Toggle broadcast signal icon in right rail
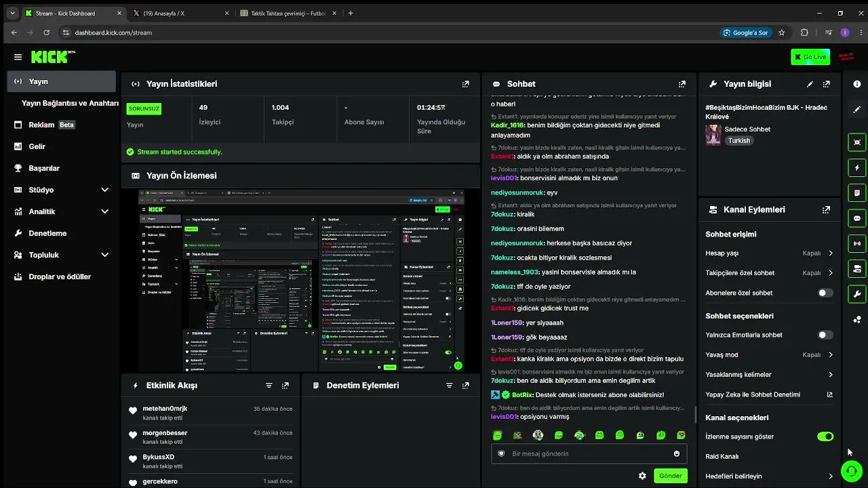The width and height of the screenshot is (868, 488). [x=857, y=243]
